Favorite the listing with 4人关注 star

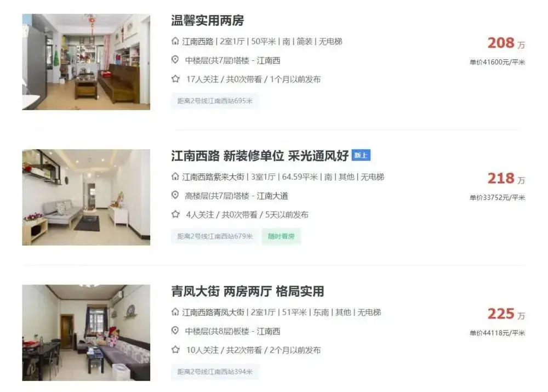[175, 214]
